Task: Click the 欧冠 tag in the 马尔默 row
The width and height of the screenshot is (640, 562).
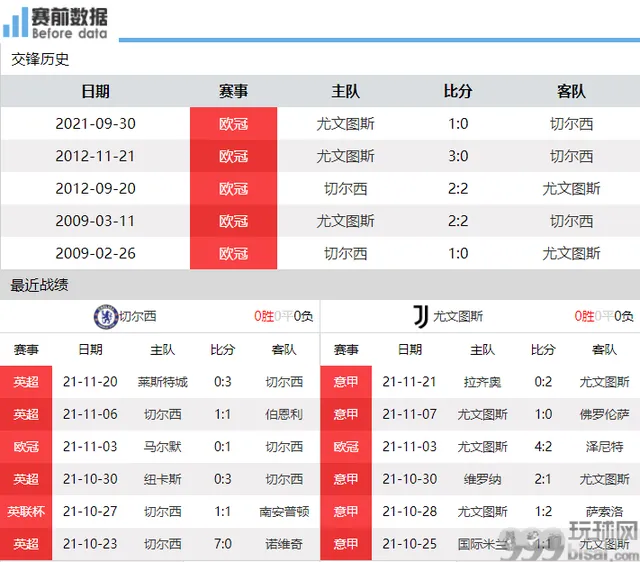Action: (x=26, y=447)
